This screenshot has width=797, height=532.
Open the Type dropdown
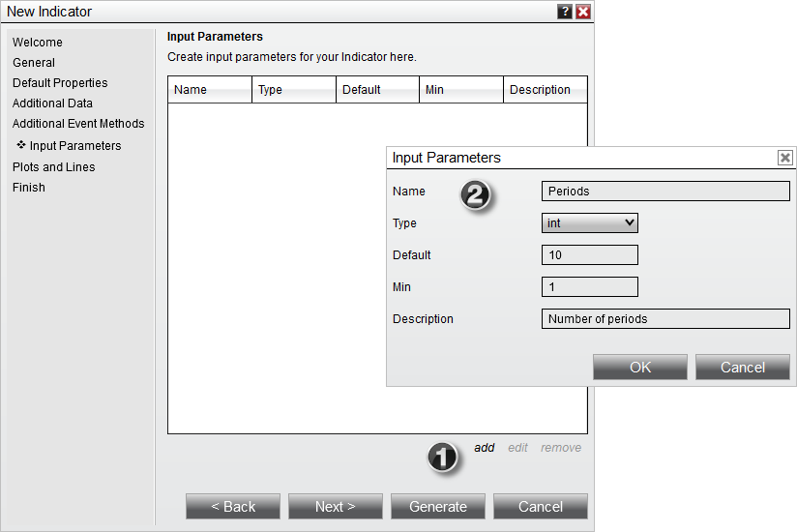pyautogui.click(x=589, y=223)
